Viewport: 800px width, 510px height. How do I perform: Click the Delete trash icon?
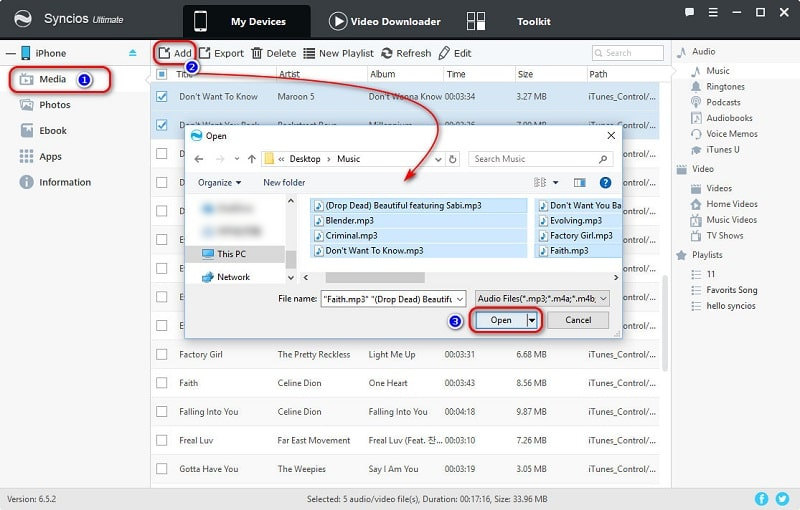point(257,53)
